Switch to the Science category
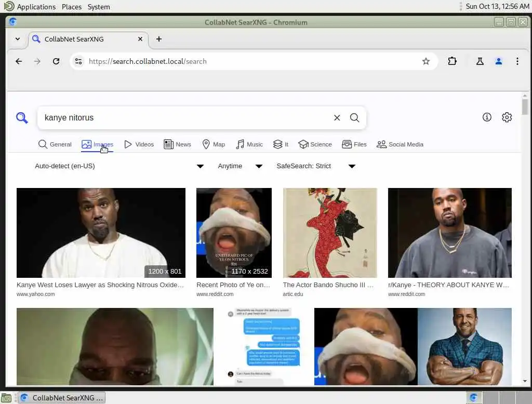Image resolution: width=532 pixels, height=404 pixels. click(315, 144)
